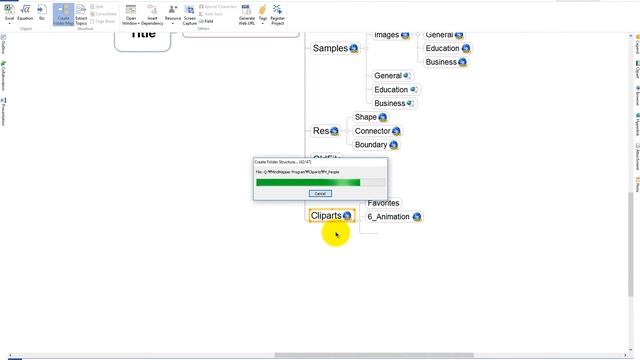Click hyperlink icon on Education under Images

(466, 49)
